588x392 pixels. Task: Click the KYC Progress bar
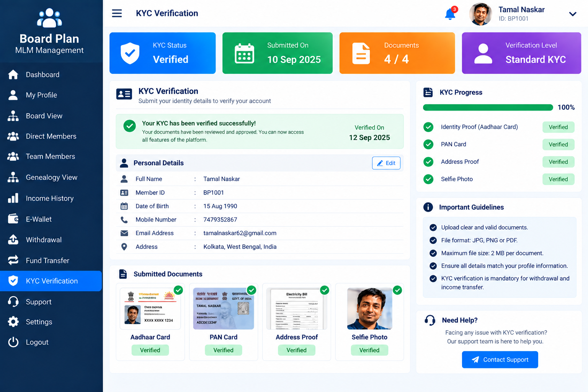click(488, 108)
